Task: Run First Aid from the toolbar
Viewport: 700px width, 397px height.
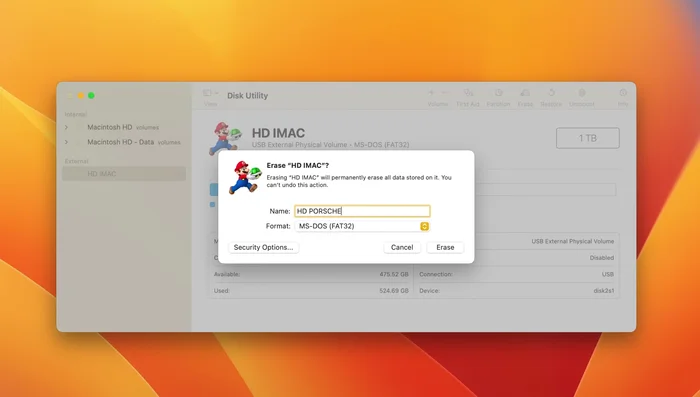Action: point(468,93)
